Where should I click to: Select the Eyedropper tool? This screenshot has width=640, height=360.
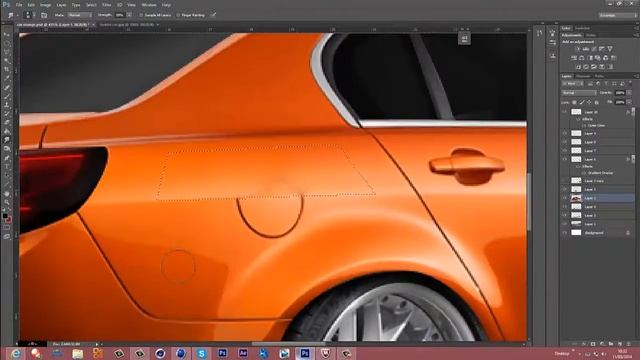[7, 78]
